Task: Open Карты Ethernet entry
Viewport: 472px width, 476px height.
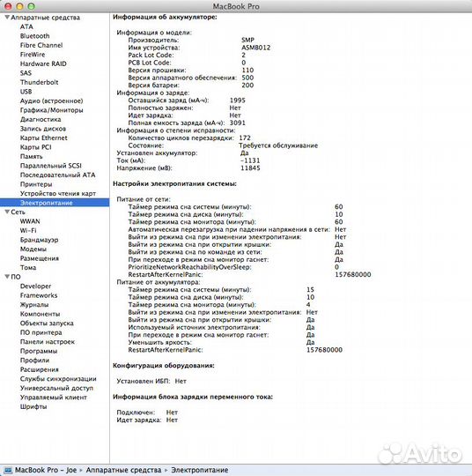Action: click(44, 138)
